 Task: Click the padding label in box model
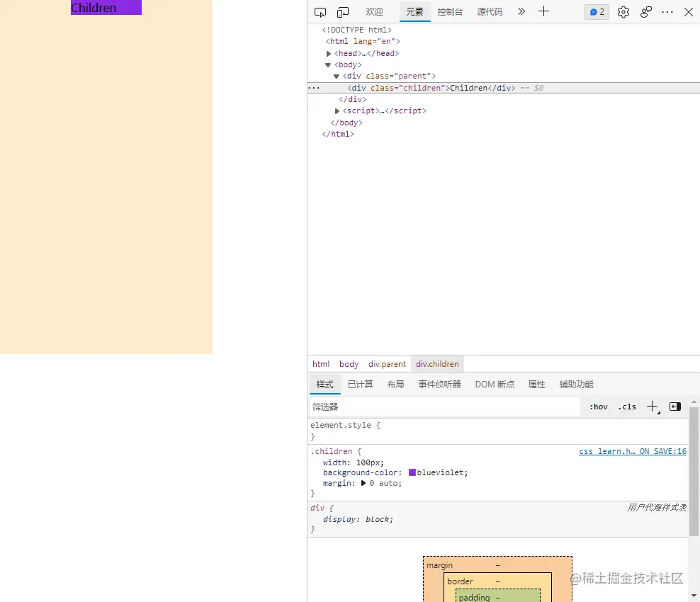[x=474, y=598]
